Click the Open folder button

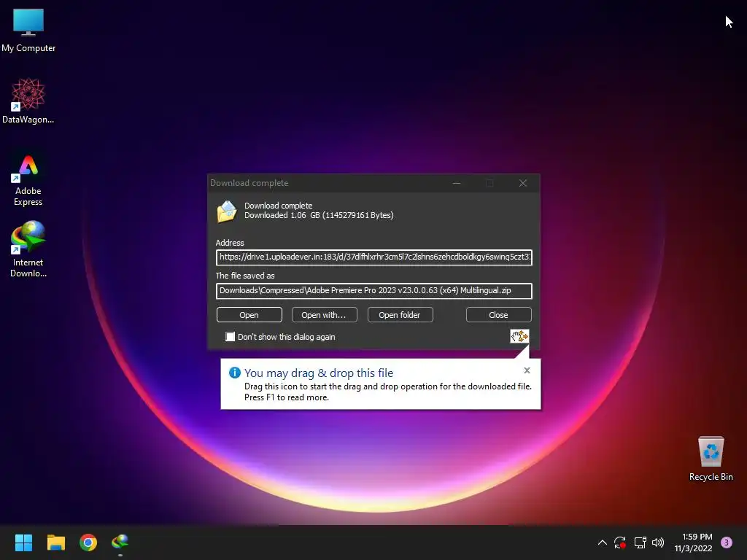click(x=400, y=315)
